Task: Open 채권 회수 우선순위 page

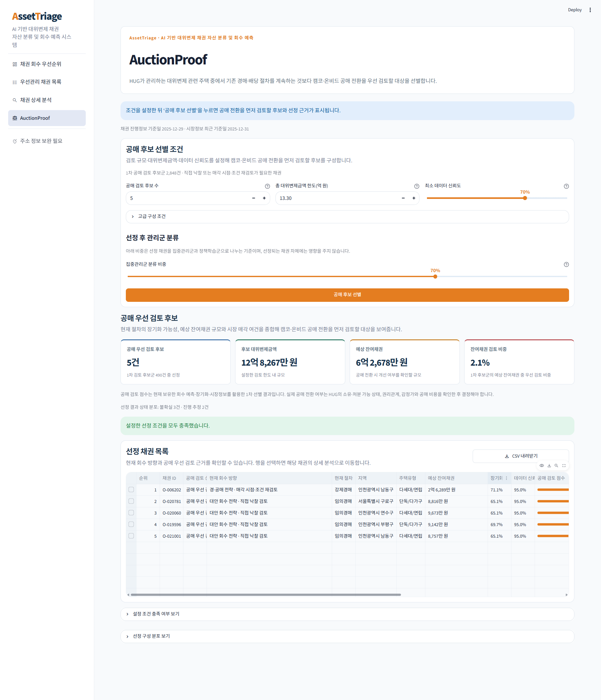Action: point(47,64)
